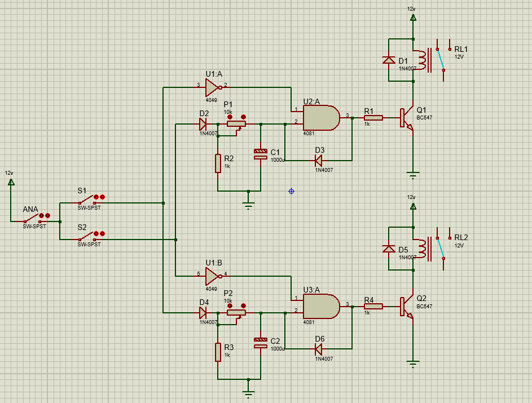Click the 4081 label under U2:A
This screenshot has width=532, height=403.
[309, 133]
